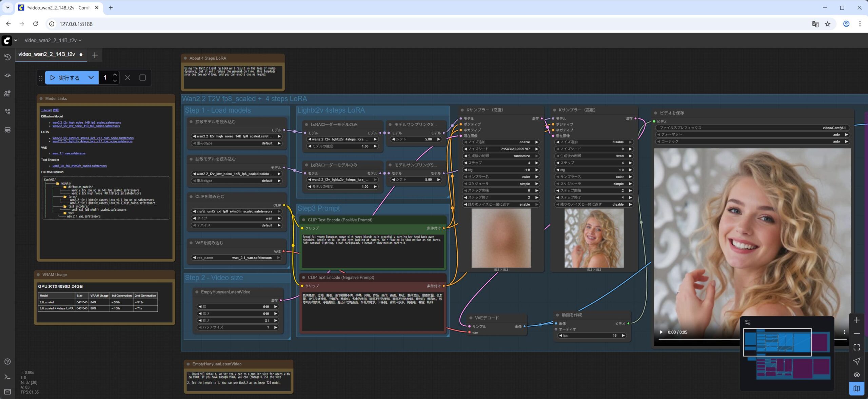Toggle return leftover noise enable on first KSampler
This screenshot has width=868, height=399.
tap(501, 205)
